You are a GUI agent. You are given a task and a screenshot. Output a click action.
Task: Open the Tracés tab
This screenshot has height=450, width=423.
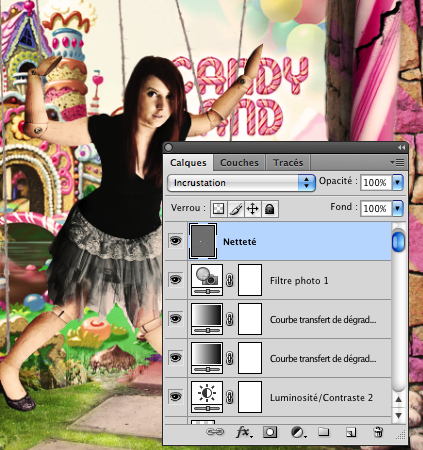288,163
